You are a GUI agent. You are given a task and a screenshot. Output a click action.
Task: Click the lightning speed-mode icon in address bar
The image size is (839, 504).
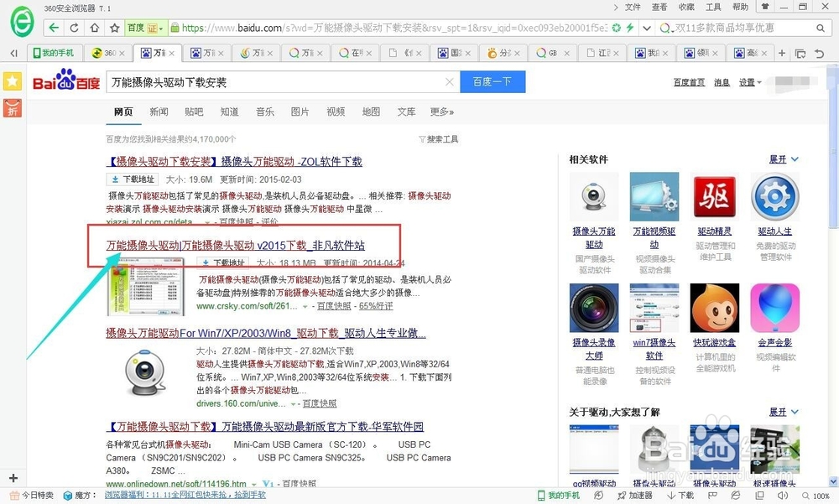[x=630, y=28]
